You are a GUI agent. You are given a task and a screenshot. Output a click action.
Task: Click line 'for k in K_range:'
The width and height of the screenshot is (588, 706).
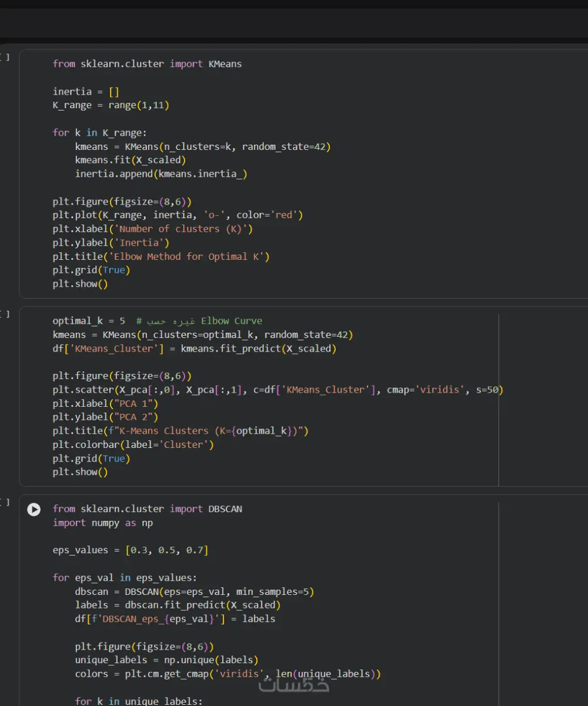click(x=99, y=132)
